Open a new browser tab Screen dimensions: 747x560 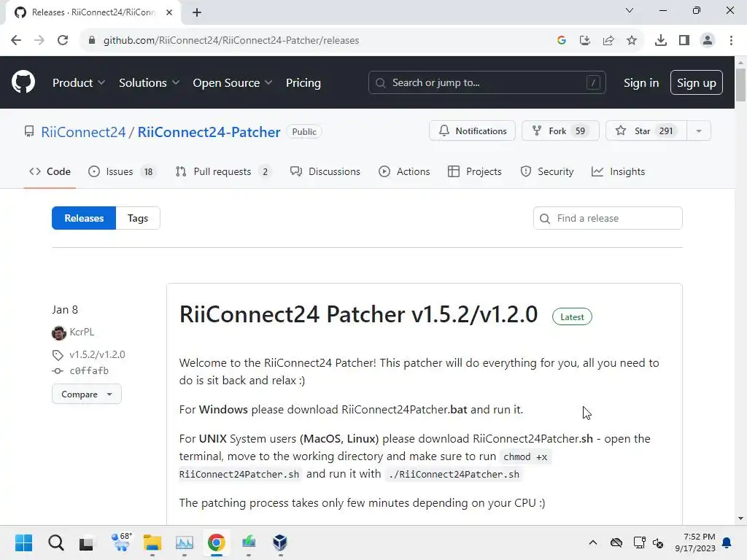pyautogui.click(x=197, y=12)
